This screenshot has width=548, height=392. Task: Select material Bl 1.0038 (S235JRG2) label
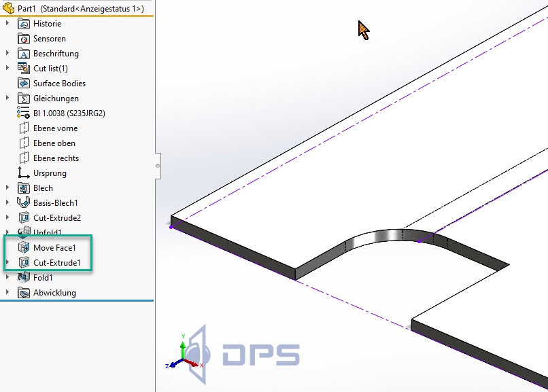(69, 113)
